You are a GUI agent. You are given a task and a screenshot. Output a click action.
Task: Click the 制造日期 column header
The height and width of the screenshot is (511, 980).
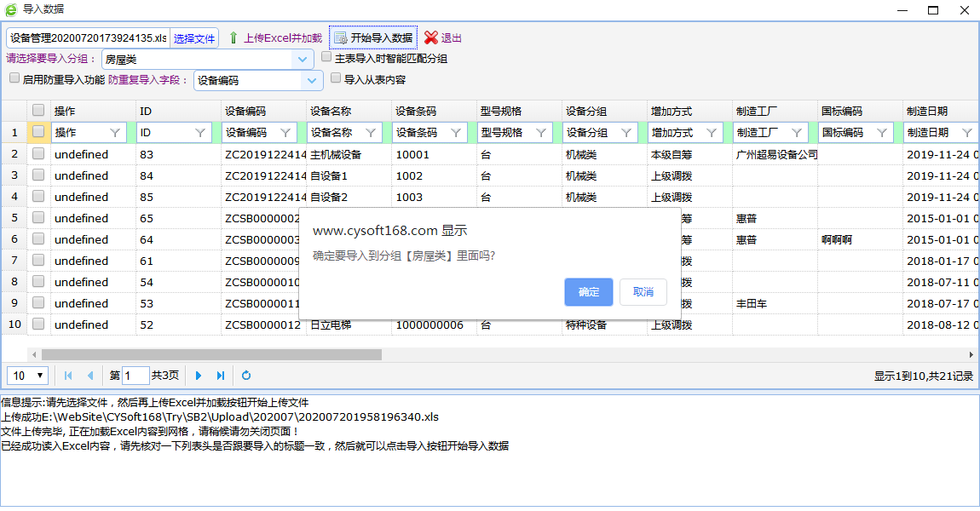(x=927, y=111)
